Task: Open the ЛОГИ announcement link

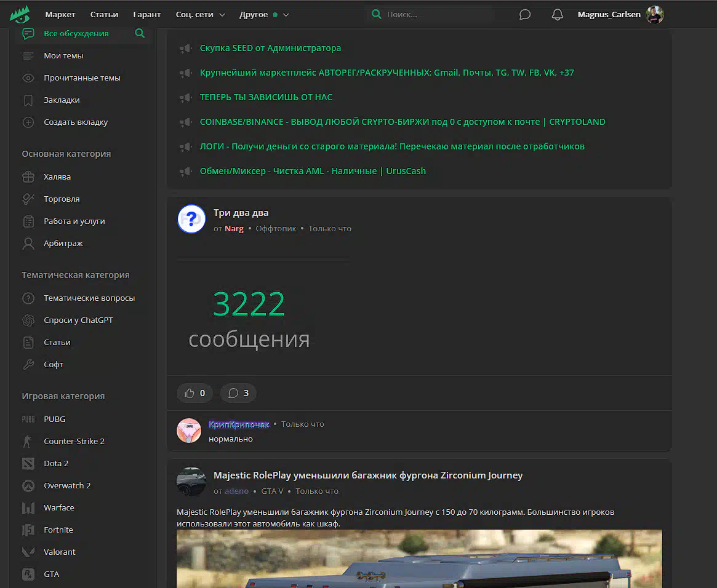Action: point(392,146)
